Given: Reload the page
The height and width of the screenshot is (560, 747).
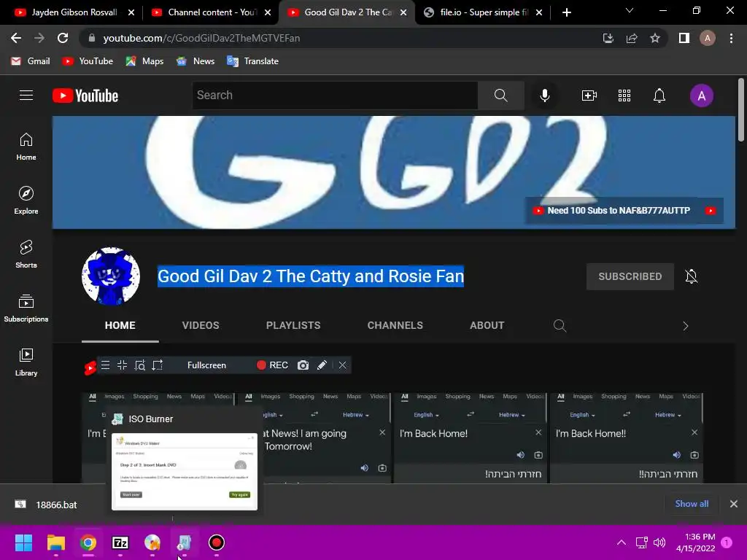Looking at the screenshot, I should tap(63, 38).
